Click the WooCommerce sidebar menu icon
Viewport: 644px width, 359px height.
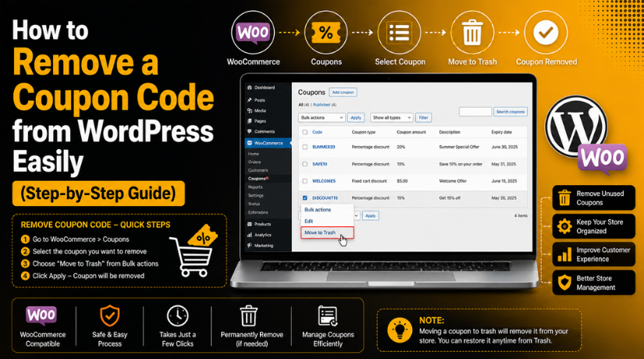(x=249, y=143)
